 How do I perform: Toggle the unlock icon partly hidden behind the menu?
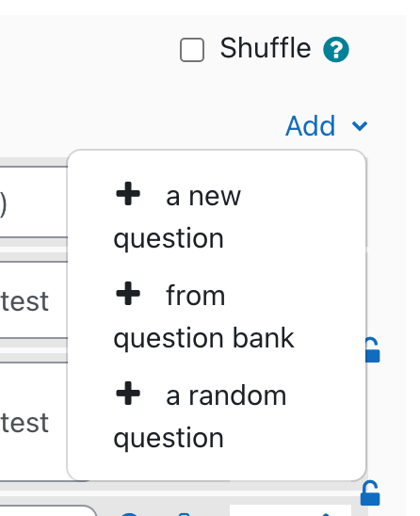click(373, 350)
